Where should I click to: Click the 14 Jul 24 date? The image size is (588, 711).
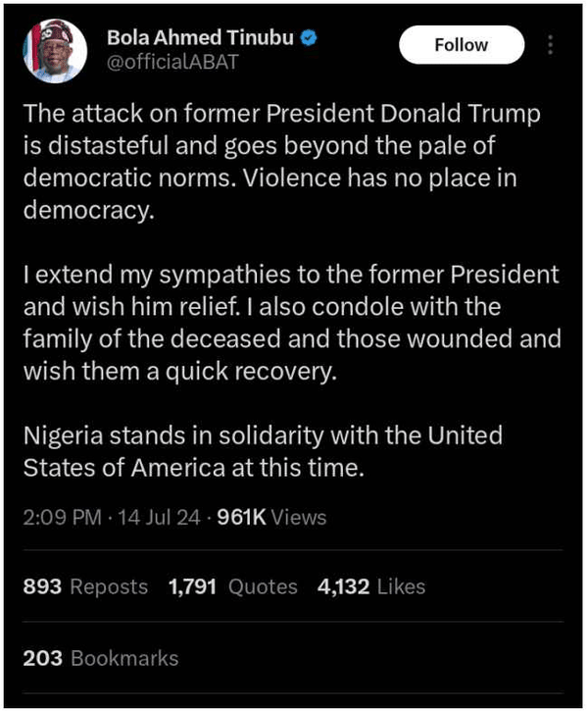159,517
